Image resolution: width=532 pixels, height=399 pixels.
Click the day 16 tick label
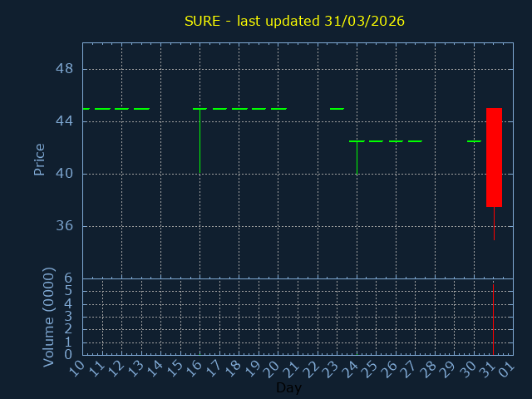[x=194, y=367]
